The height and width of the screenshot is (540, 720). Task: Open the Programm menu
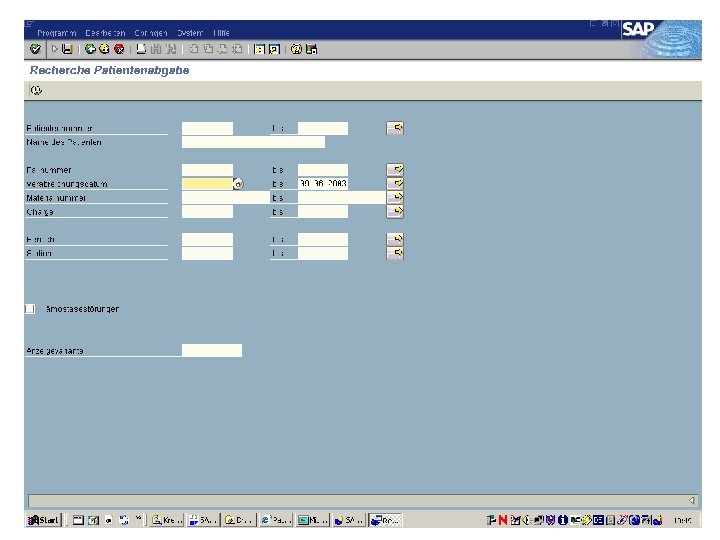click(56, 33)
